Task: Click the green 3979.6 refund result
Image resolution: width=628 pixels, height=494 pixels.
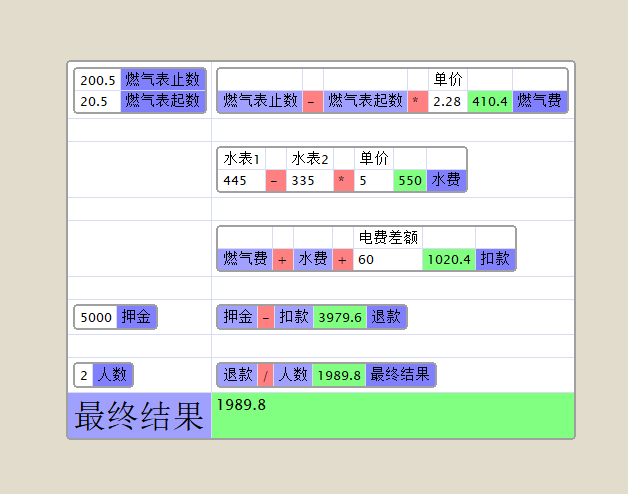Action: coord(338,317)
